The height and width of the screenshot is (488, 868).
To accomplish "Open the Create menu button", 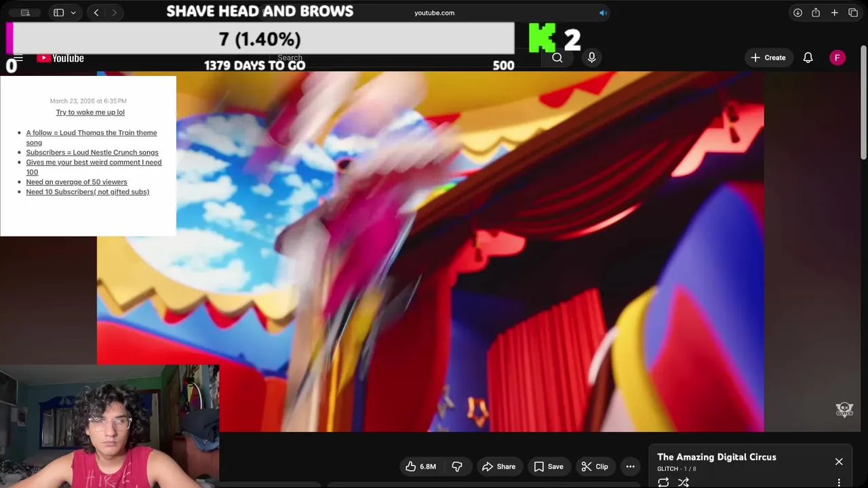I will 768,58.
